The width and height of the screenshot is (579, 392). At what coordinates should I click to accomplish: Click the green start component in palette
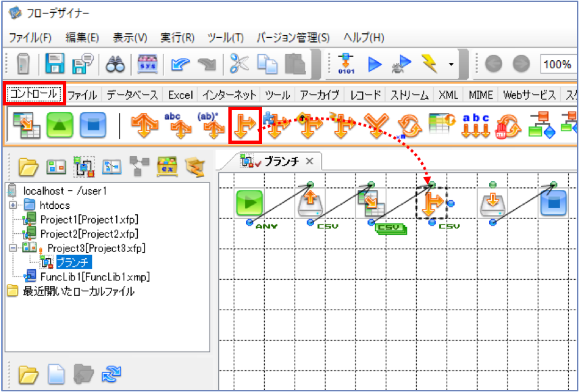click(x=60, y=125)
